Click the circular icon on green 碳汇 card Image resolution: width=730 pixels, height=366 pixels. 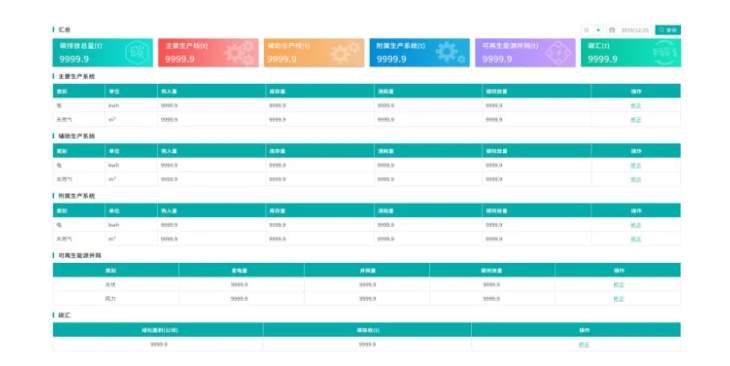click(x=664, y=53)
